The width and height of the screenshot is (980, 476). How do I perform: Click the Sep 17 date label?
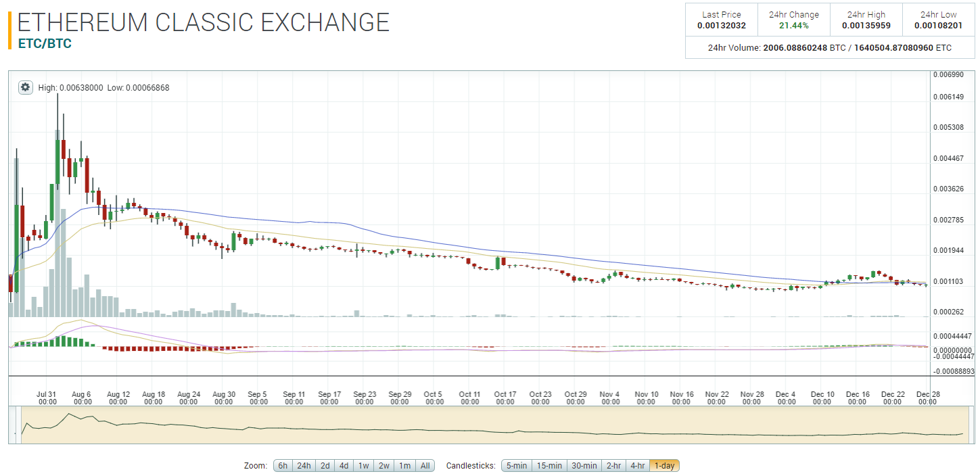tap(329, 398)
